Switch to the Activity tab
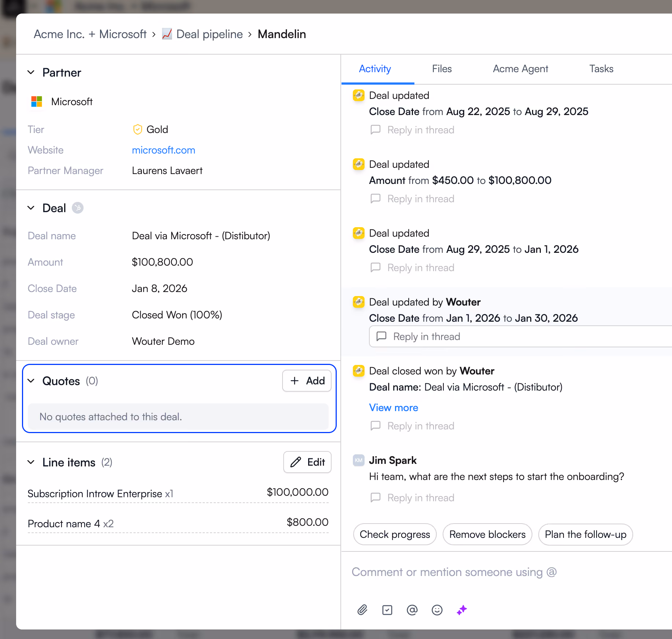Image resolution: width=672 pixels, height=639 pixels. click(x=375, y=69)
